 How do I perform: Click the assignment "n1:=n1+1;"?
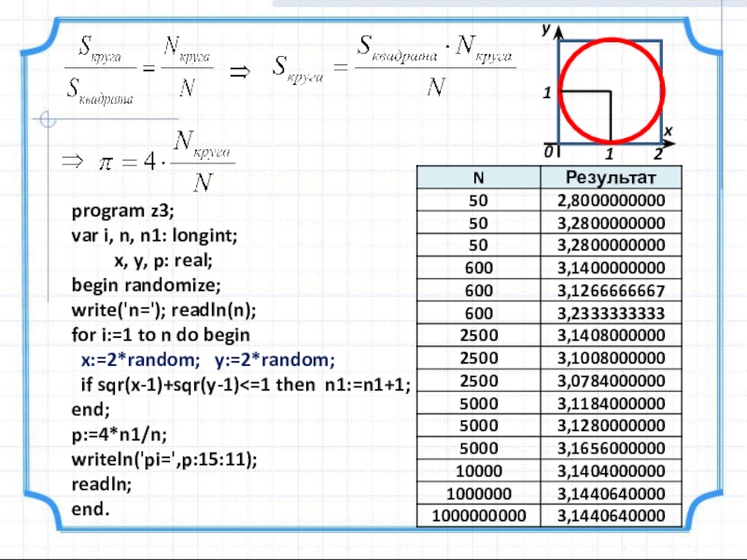pyautogui.click(x=367, y=385)
